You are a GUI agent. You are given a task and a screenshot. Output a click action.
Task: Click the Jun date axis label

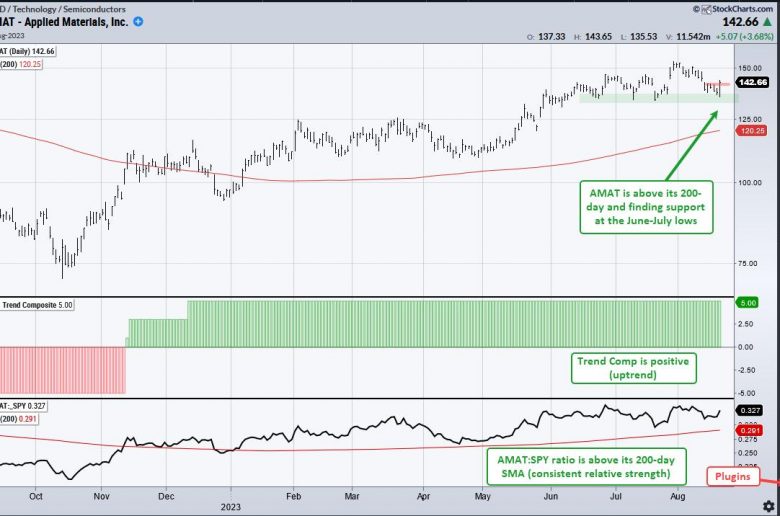pyautogui.click(x=551, y=497)
